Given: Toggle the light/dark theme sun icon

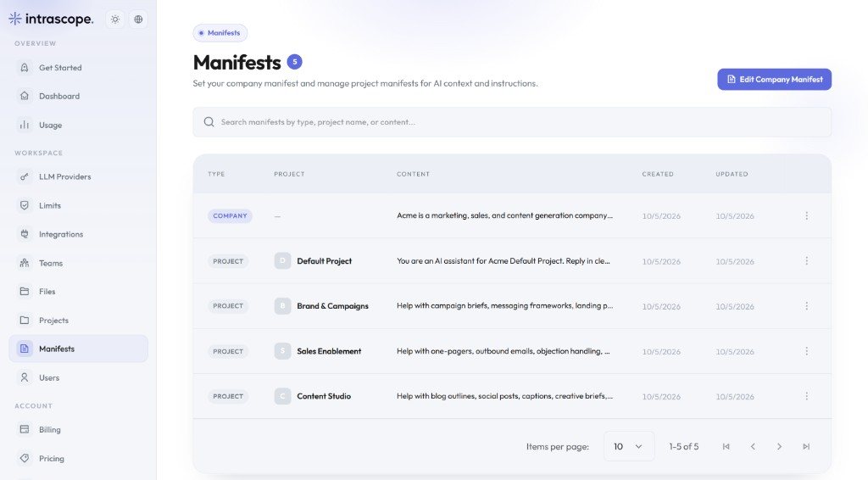Looking at the screenshot, I should coord(115,20).
